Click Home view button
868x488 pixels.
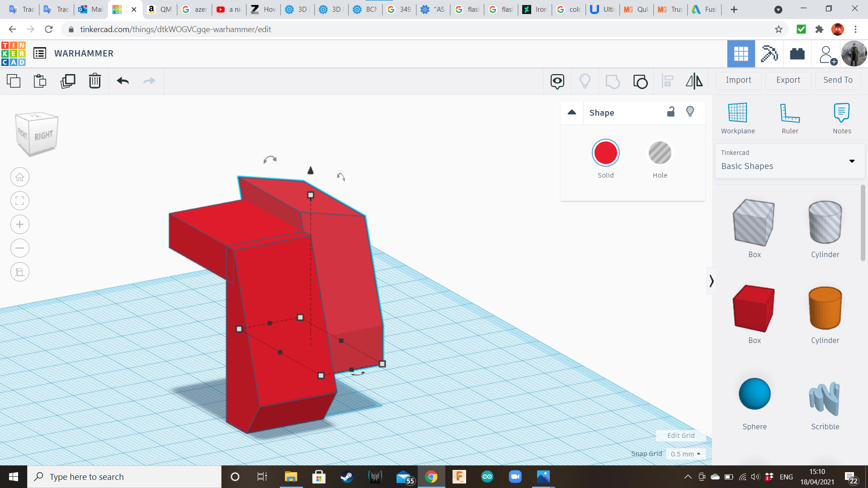tap(20, 177)
